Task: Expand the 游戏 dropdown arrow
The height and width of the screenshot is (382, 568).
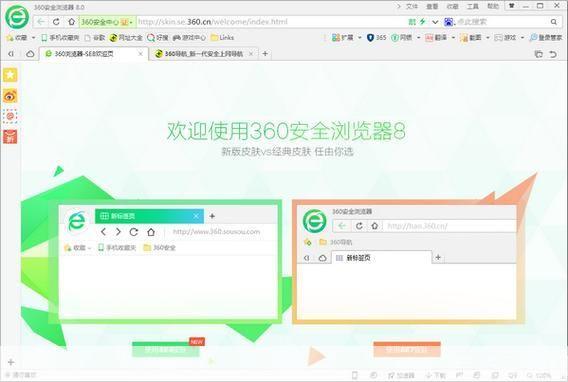Action: click(522, 38)
